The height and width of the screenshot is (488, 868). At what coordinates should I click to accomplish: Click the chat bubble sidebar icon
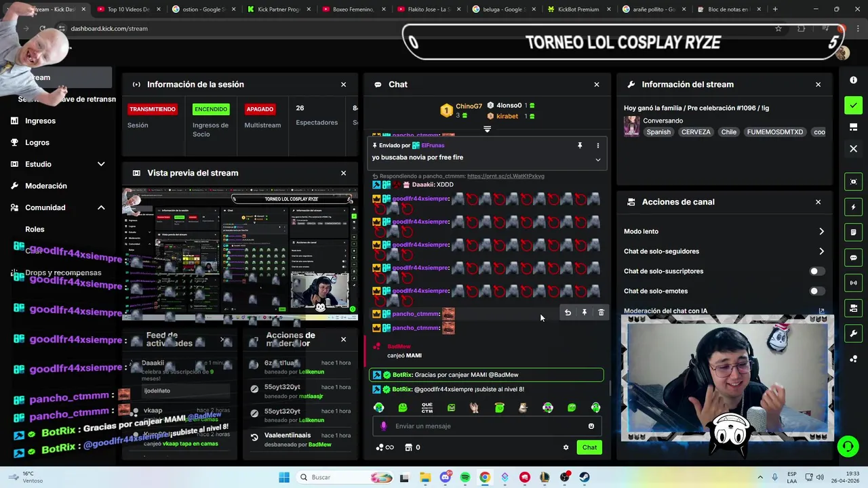click(x=853, y=258)
